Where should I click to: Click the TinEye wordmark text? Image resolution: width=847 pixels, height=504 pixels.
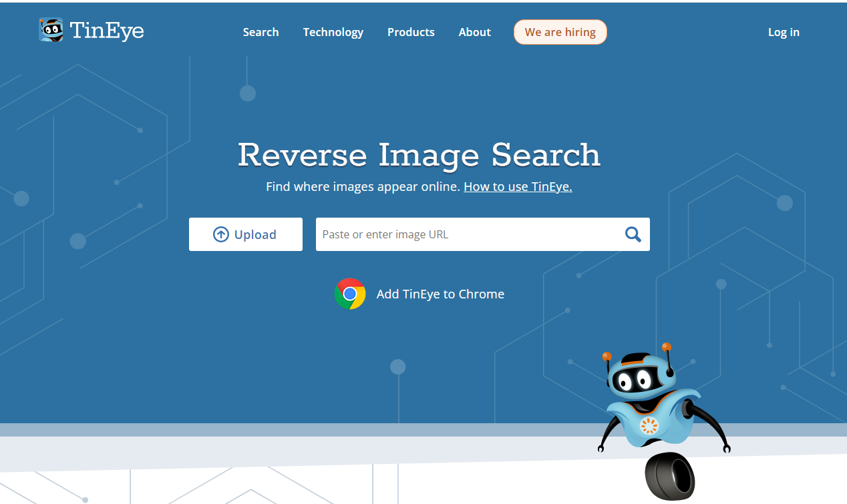tap(107, 31)
